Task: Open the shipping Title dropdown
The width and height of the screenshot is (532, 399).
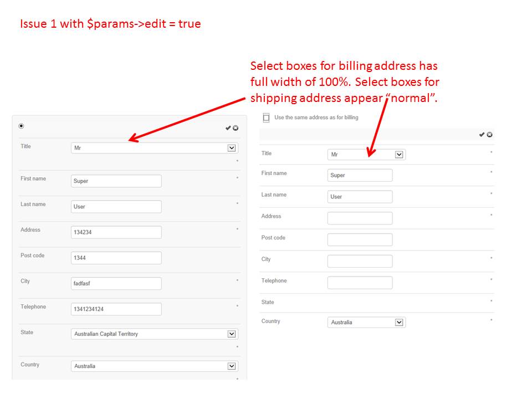Action: pyautogui.click(x=366, y=155)
